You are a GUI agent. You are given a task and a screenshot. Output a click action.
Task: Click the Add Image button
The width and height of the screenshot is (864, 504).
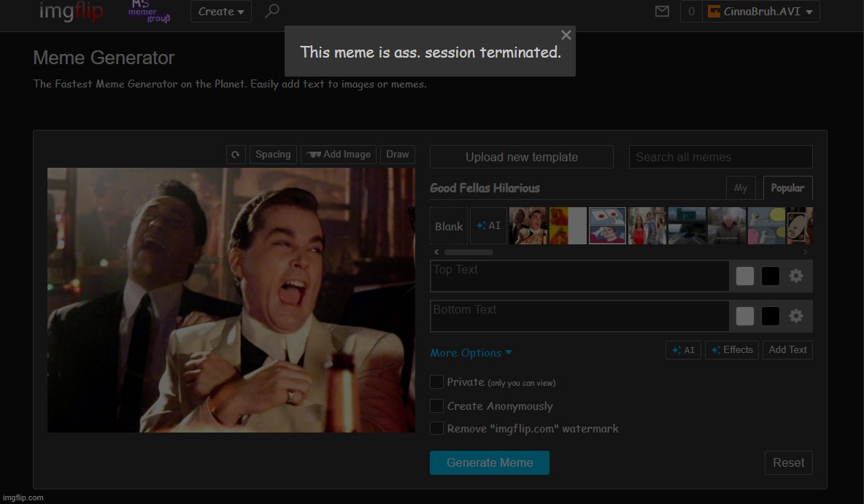339,155
